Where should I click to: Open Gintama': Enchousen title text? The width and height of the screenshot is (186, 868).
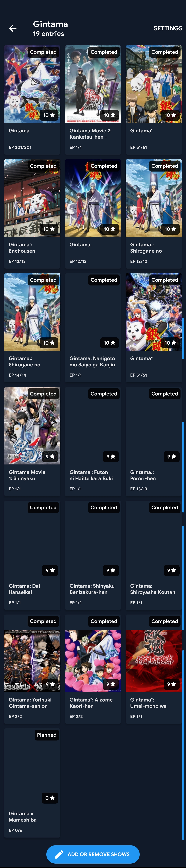pos(22,248)
